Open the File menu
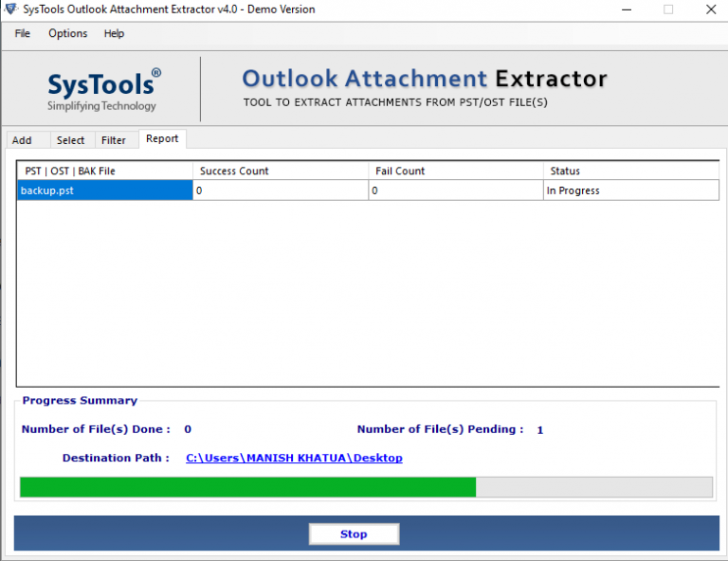The height and width of the screenshot is (561, 728). point(23,33)
